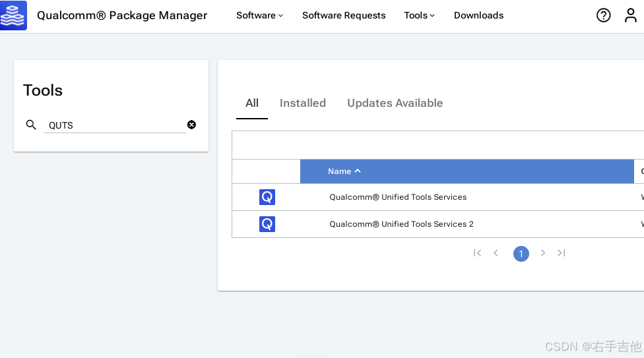Open Software Requests page

tap(344, 16)
